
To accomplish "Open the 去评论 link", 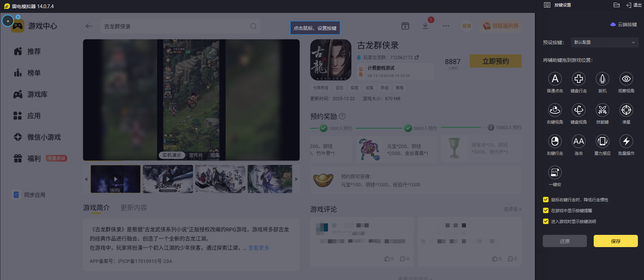I will coord(512,209).
